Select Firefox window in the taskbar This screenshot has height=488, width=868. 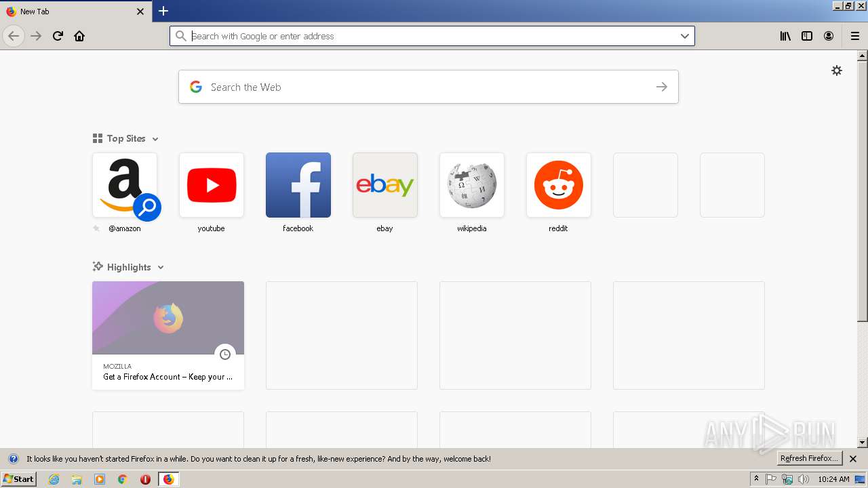[168, 479]
